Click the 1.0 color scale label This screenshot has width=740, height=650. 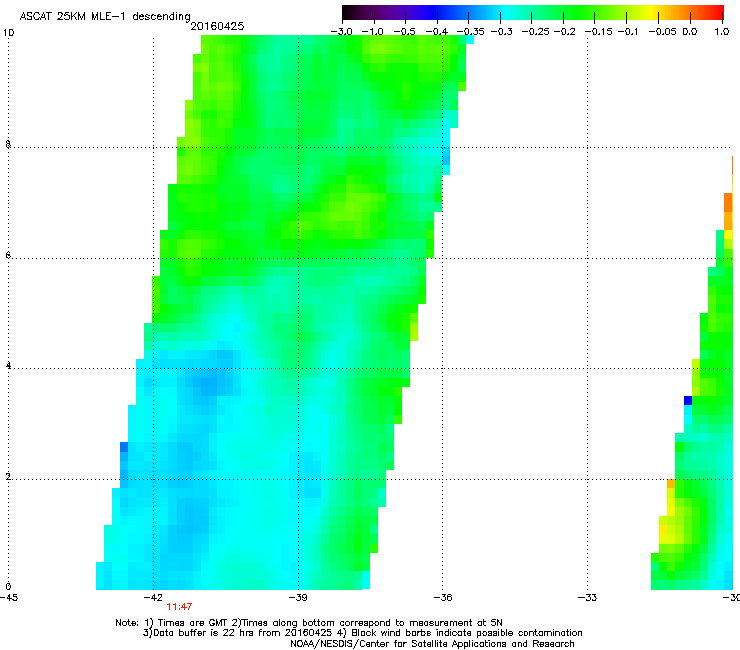(722, 32)
